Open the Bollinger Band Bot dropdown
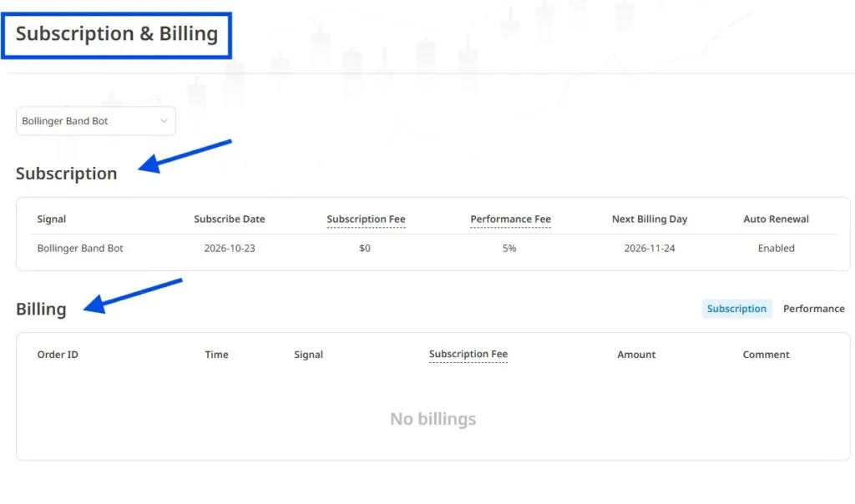 96,121
